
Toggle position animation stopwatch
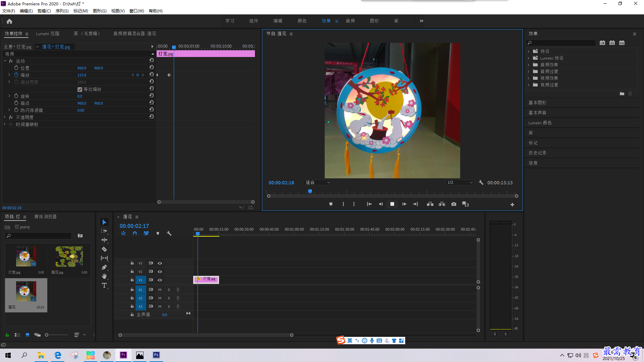point(16,68)
